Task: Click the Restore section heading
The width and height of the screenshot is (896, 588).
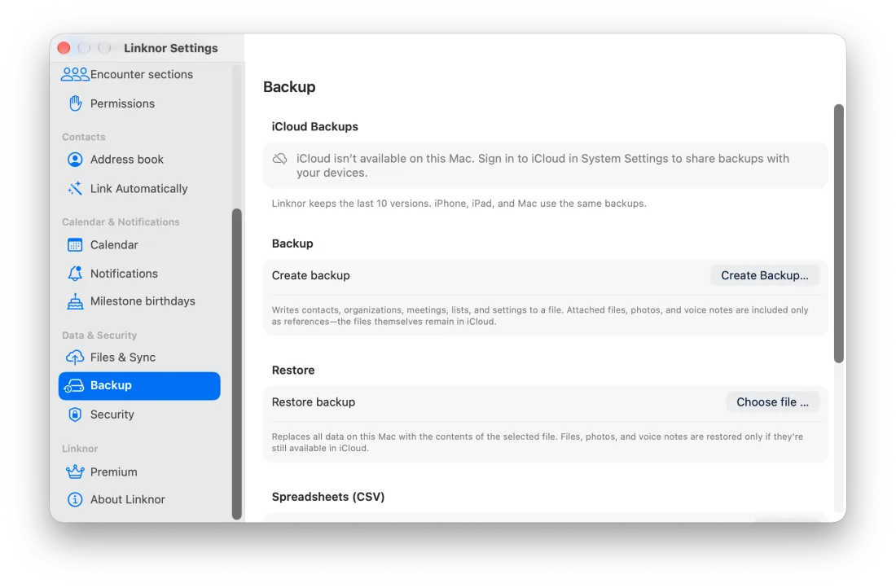Action: [x=293, y=371]
